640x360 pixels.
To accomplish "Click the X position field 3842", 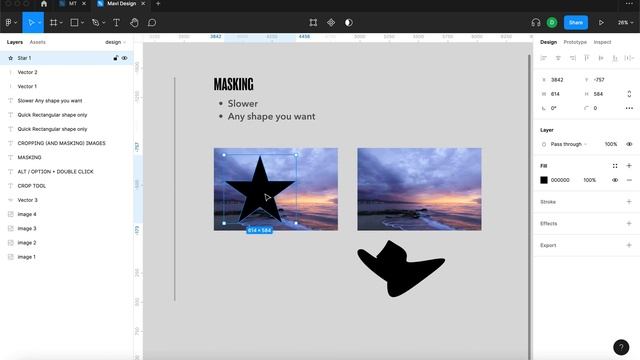I will point(557,80).
